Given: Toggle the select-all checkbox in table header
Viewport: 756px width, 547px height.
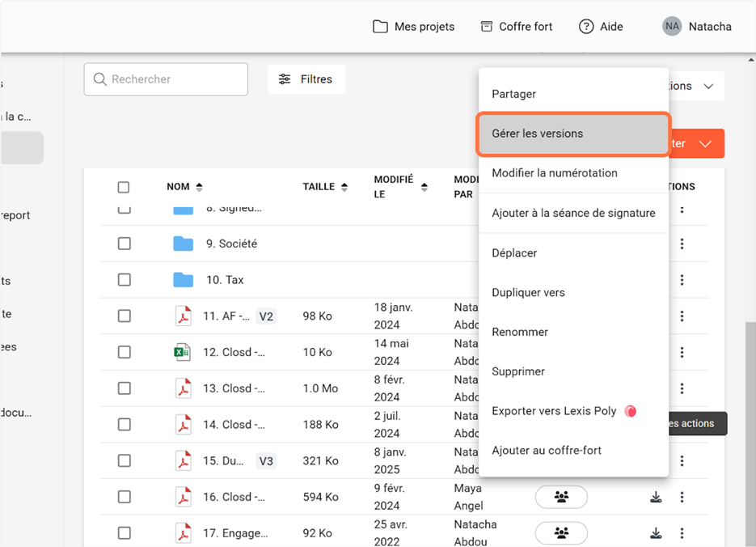Looking at the screenshot, I should pyautogui.click(x=124, y=187).
